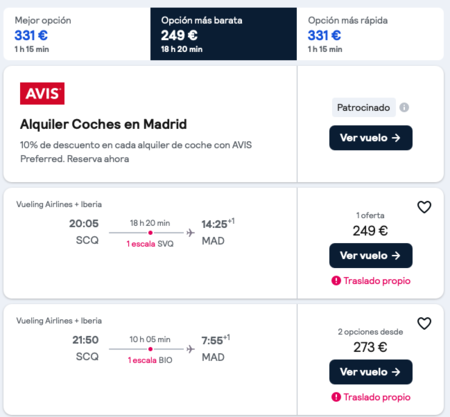
Task: Open Ver vuelo for the 273 € flight
Action: 371,372
